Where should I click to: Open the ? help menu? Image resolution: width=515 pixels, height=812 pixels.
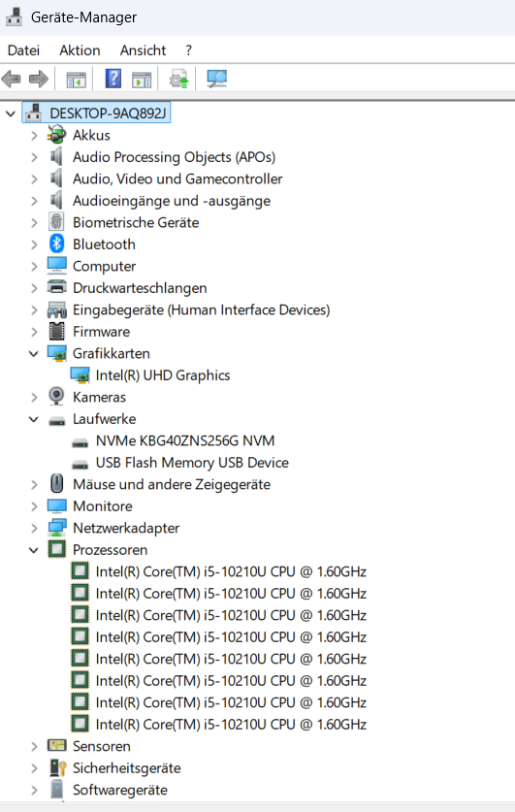click(188, 50)
